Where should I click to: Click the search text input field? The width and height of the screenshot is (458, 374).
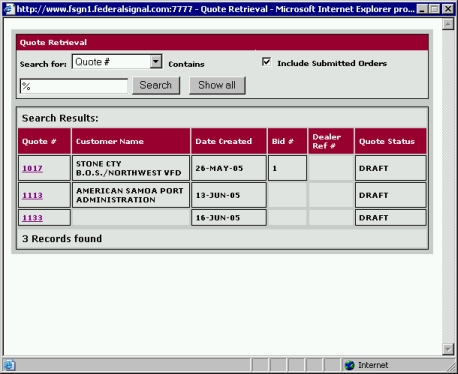pyautogui.click(x=74, y=86)
